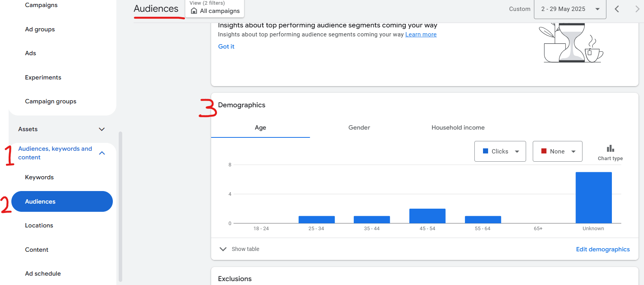Viewport: 644px width, 285px height.
Task: Collapse Audiences, keywords and content section
Action: tap(102, 153)
